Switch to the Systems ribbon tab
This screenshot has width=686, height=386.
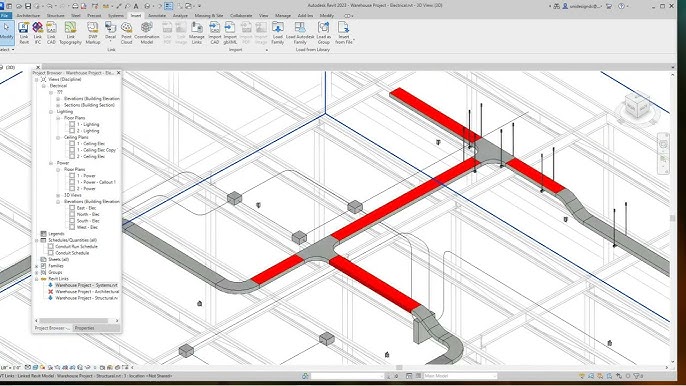[116, 15]
